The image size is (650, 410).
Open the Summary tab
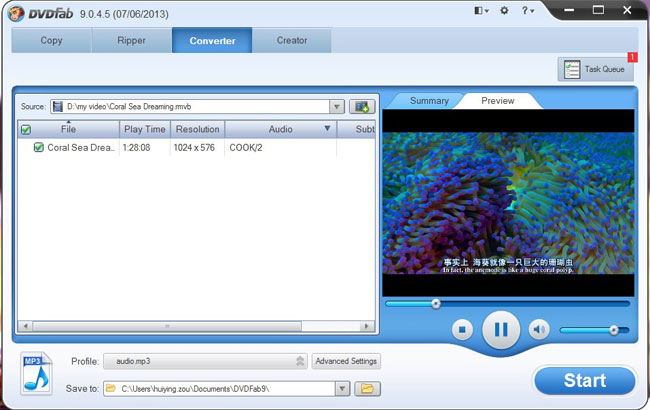coord(429,101)
